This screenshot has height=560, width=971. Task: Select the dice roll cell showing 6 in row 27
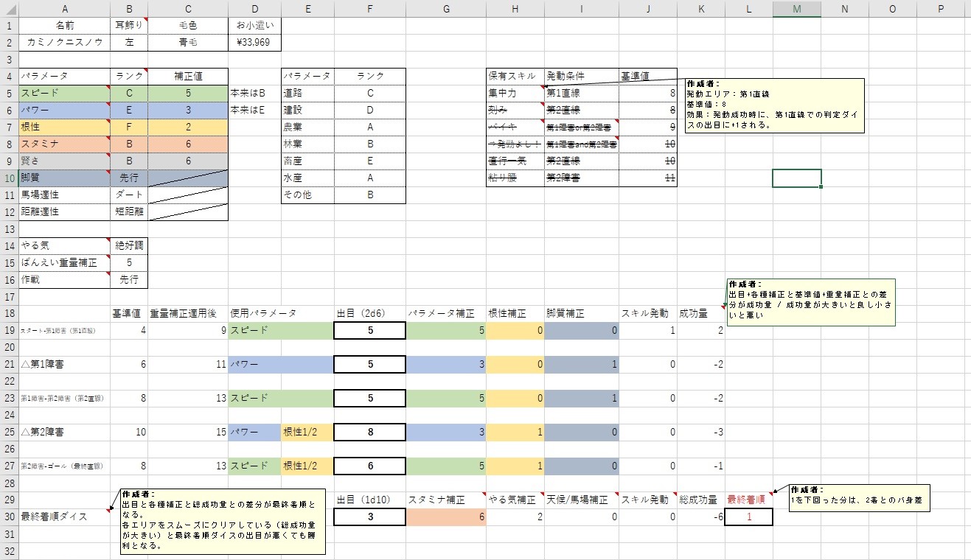coord(369,466)
